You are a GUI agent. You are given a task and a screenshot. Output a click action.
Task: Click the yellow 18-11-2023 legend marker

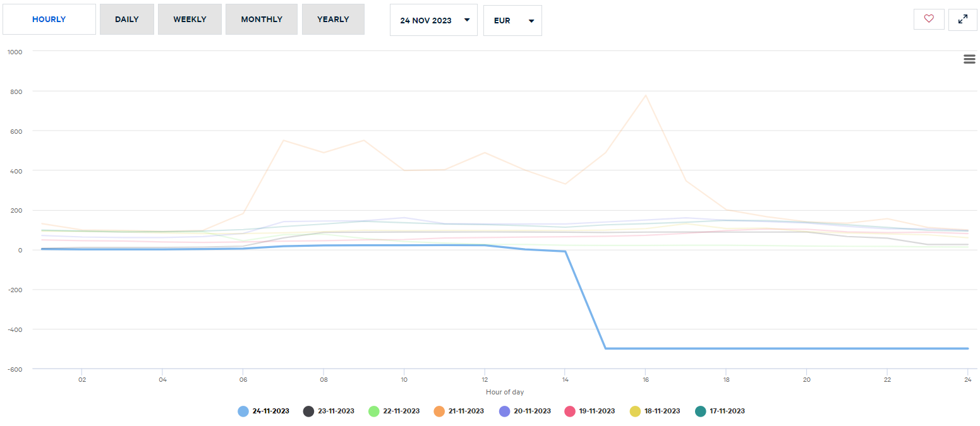(636, 411)
